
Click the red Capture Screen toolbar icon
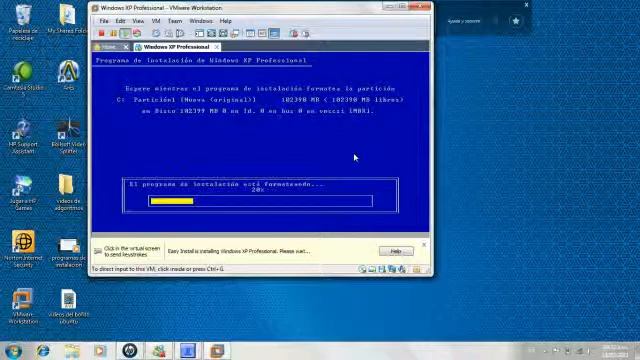tap(293, 33)
